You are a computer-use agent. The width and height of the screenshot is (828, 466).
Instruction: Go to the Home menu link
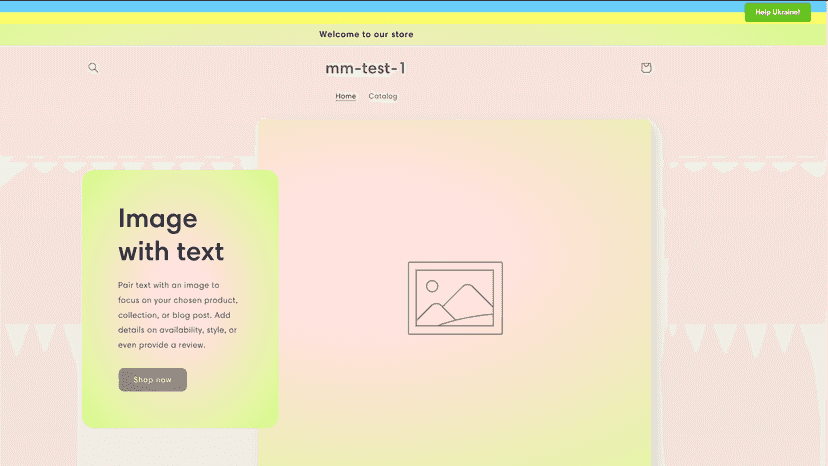click(x=345, y=96)
